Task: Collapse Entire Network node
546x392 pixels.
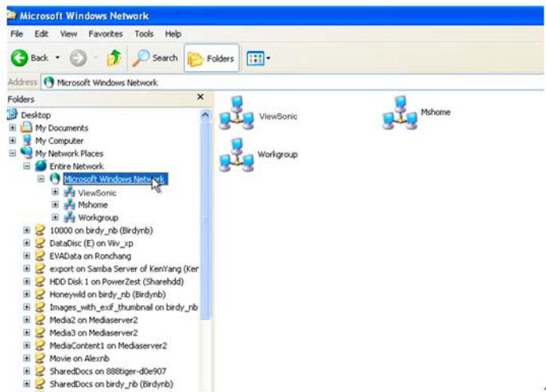Action: click(27, 166)
